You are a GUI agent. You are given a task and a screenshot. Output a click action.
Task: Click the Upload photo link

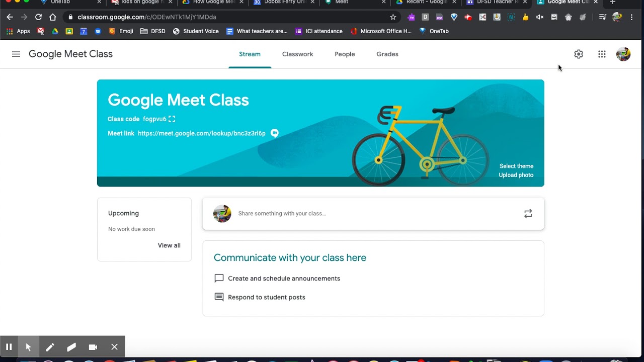point(516,175)
